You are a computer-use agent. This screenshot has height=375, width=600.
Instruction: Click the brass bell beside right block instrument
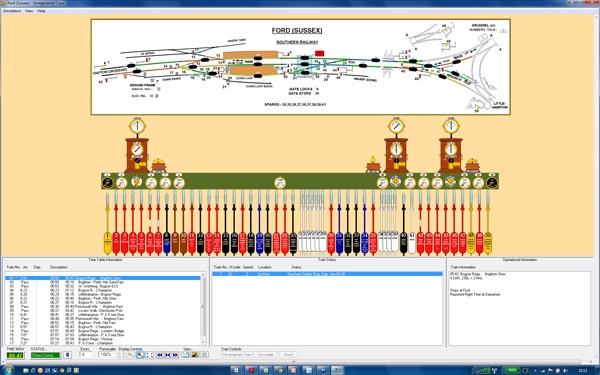[473, 165]
